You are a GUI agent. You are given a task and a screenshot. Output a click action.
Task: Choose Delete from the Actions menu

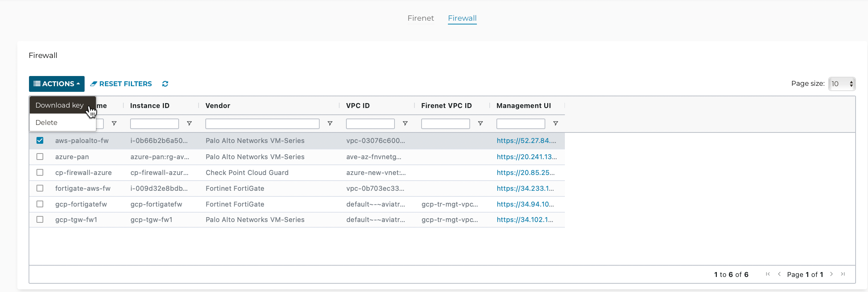coord(47,123)
